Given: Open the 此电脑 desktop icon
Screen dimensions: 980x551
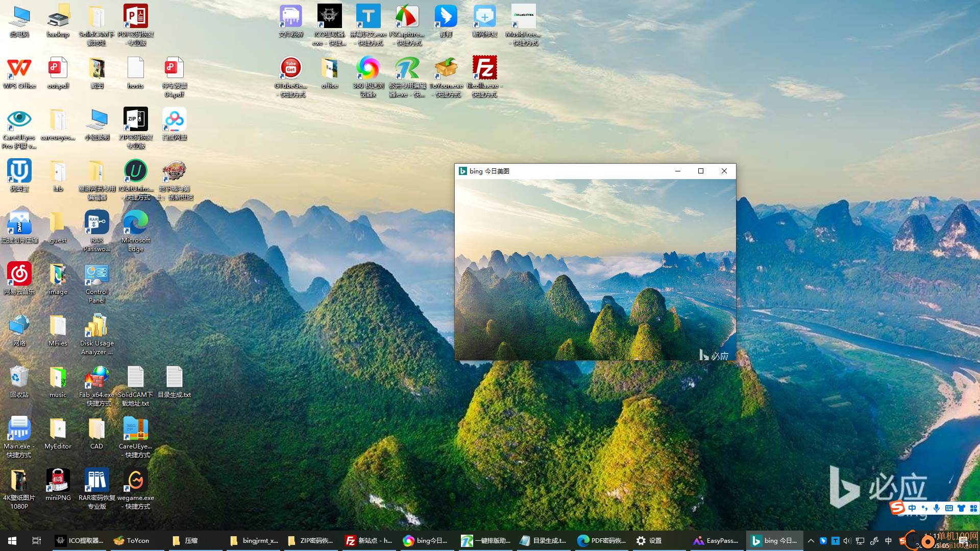Looking at the screenshot, I should coord(19,21).
